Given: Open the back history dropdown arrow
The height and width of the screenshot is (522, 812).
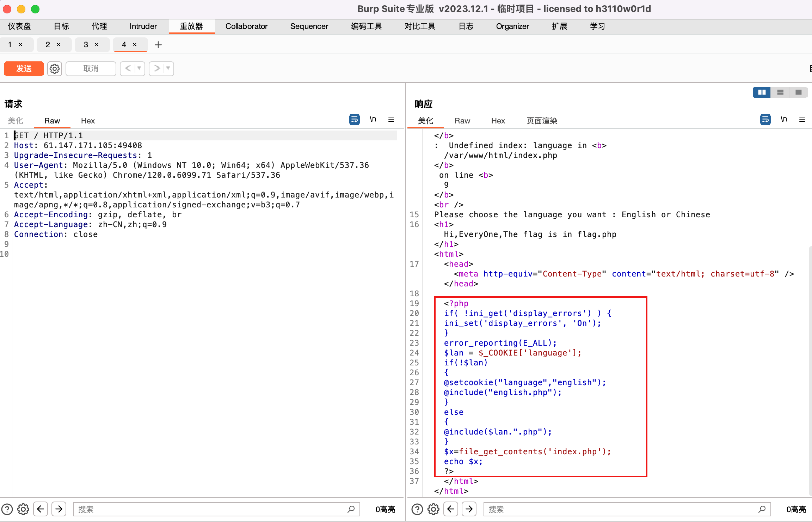Looking at the screenshot, I should 140,68.
